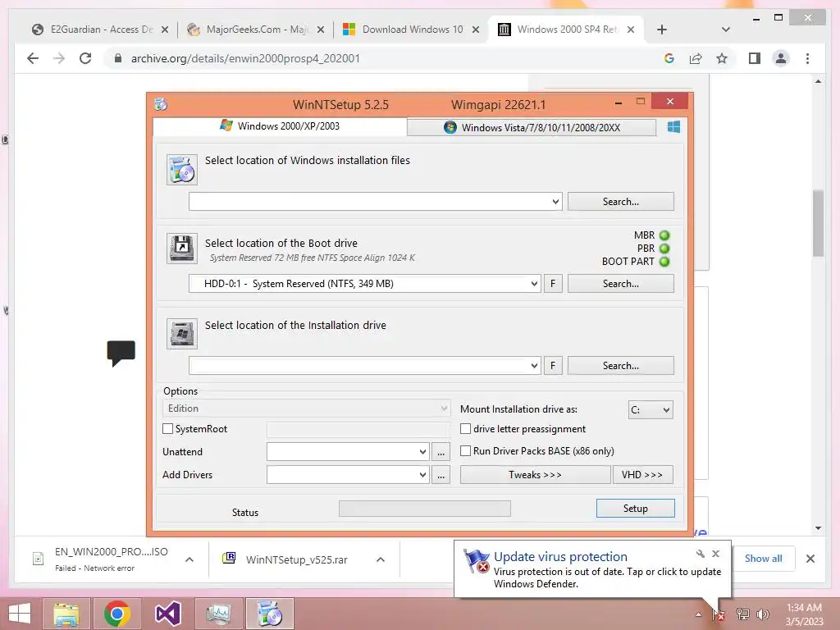Open menu for WinNTSetup_v525.rar download
Viewport: 840px width, 630px height.
coord(381,559)
